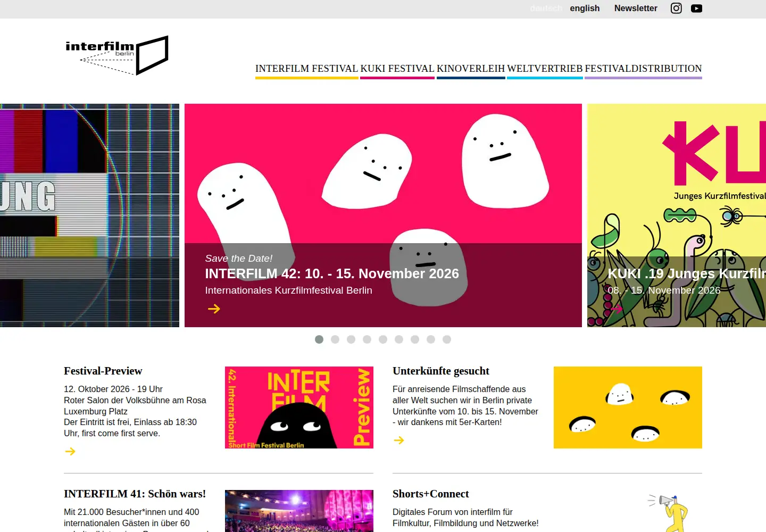Click 'Internationales Kurzfilmfestival Berlin' subtitle
The width and height of the screenshot is (766, 532).
point(289,290)
